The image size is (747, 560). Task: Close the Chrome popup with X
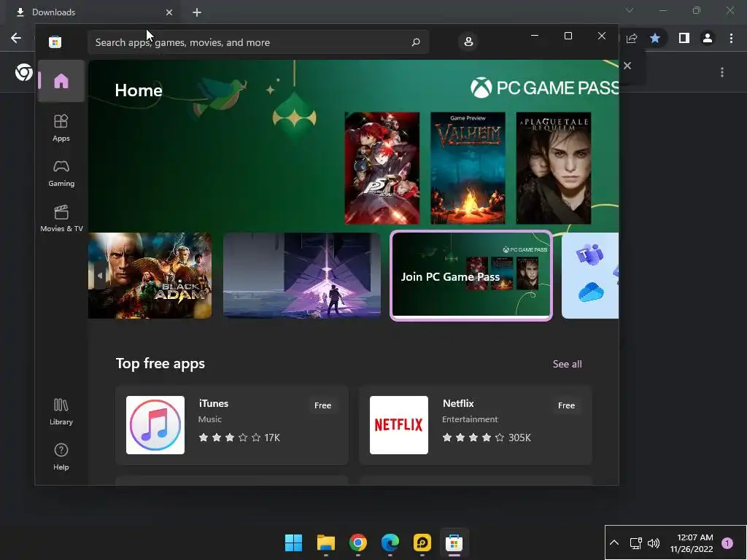pos(627,66)
